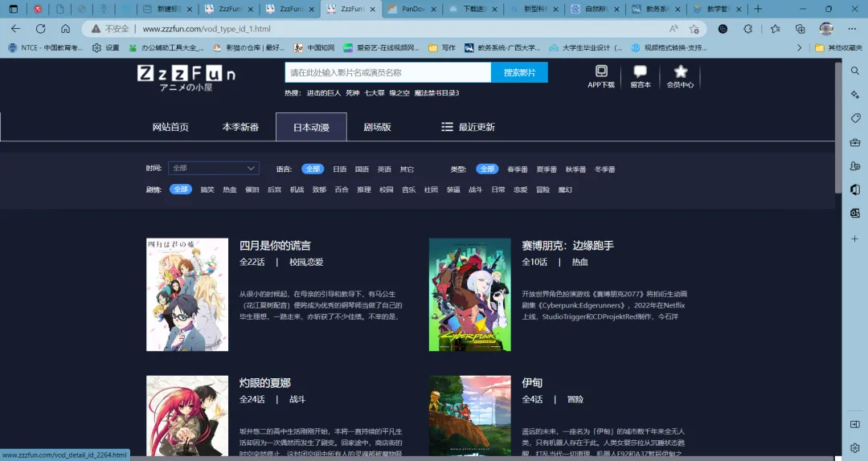Open the 灼眼的夏娜 title link

(x=264, y=383)
